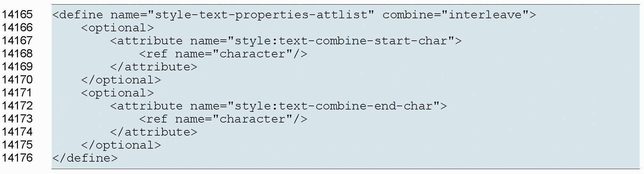Place cursor on the second <optional> opening tag
This screenshot has height=174, width=644.
coord(117,93)
